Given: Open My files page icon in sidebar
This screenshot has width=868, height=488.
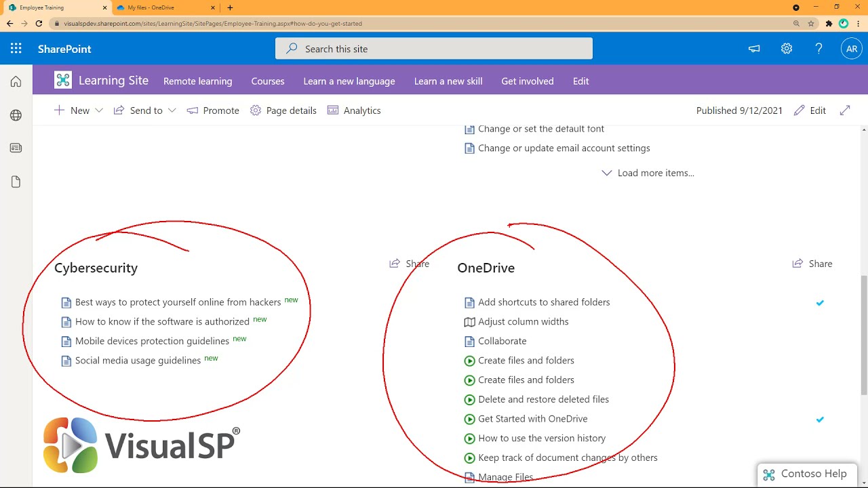Looking at the screenshot, I should pos(16,182).
